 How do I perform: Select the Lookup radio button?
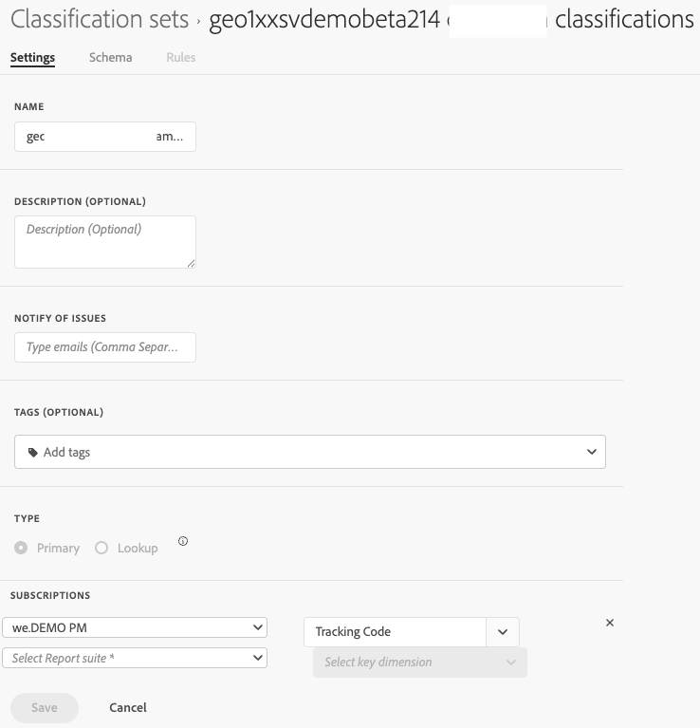tap(101, 548)
